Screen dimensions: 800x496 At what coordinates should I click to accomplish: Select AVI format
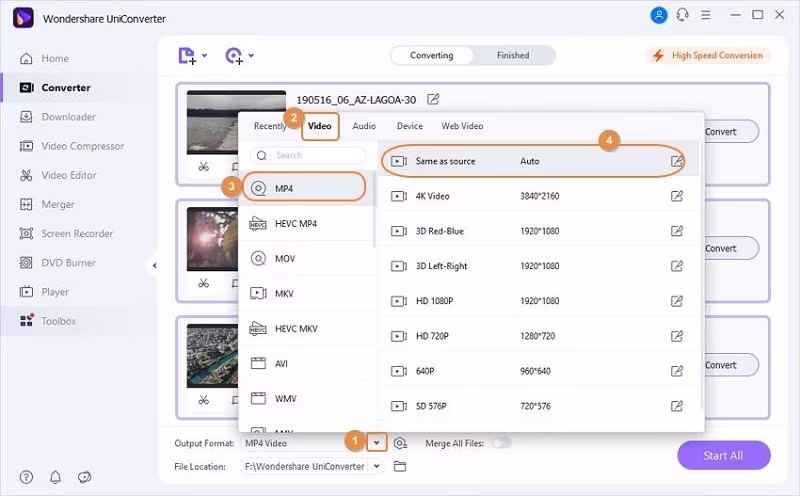(x=308, y=363)
